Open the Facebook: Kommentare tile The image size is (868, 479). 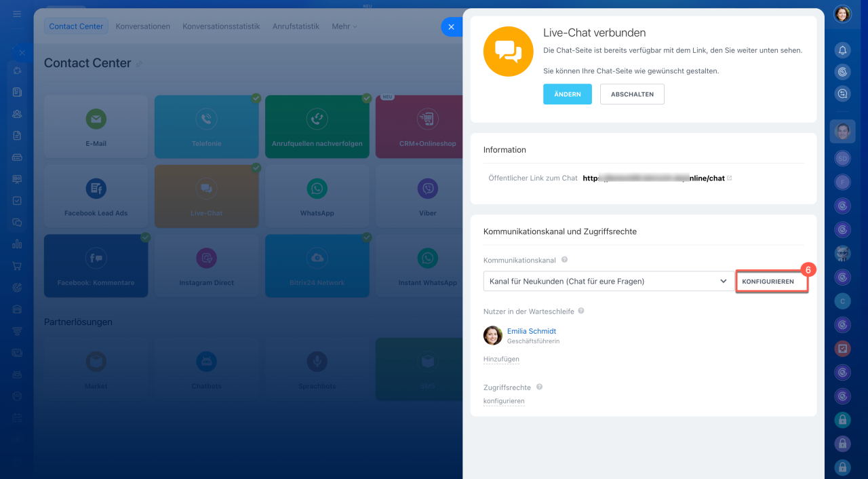pos(96,266)
